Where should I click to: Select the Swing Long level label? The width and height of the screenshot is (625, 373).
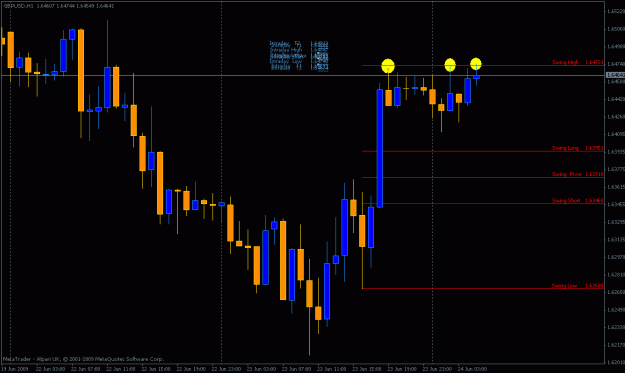[x=578, y=148]
